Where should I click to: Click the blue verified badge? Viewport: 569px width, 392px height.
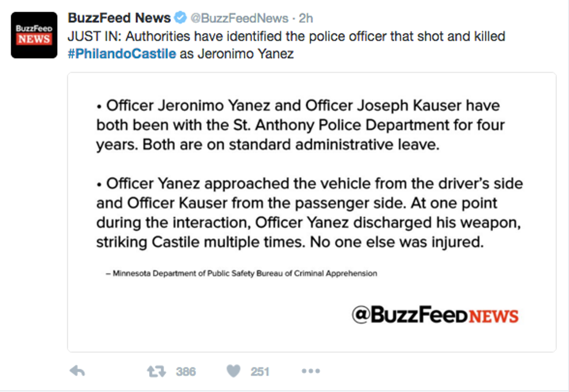181,18
